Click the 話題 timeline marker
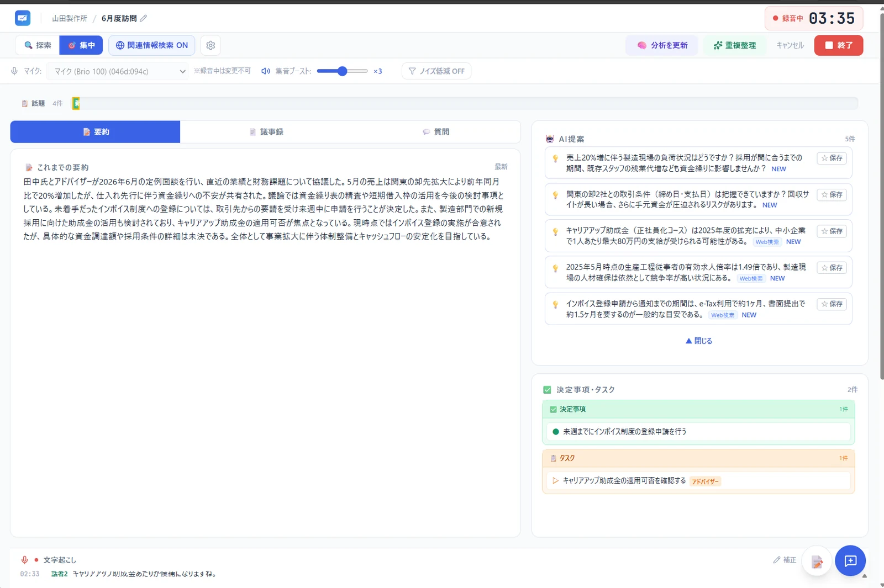The height and width of the screenshot is (588, 884). click(x=76, y=103)
